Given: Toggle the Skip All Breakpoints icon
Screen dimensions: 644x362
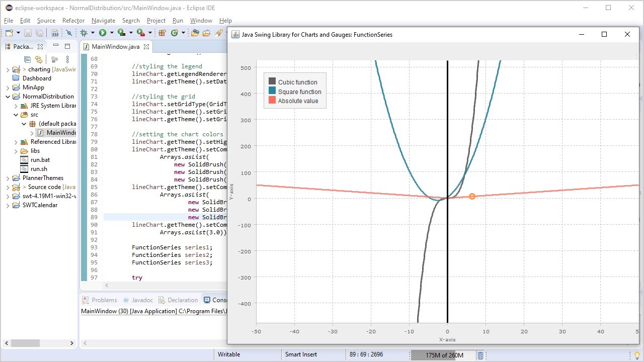Looking at the screenshot, I should pos(69,33).
